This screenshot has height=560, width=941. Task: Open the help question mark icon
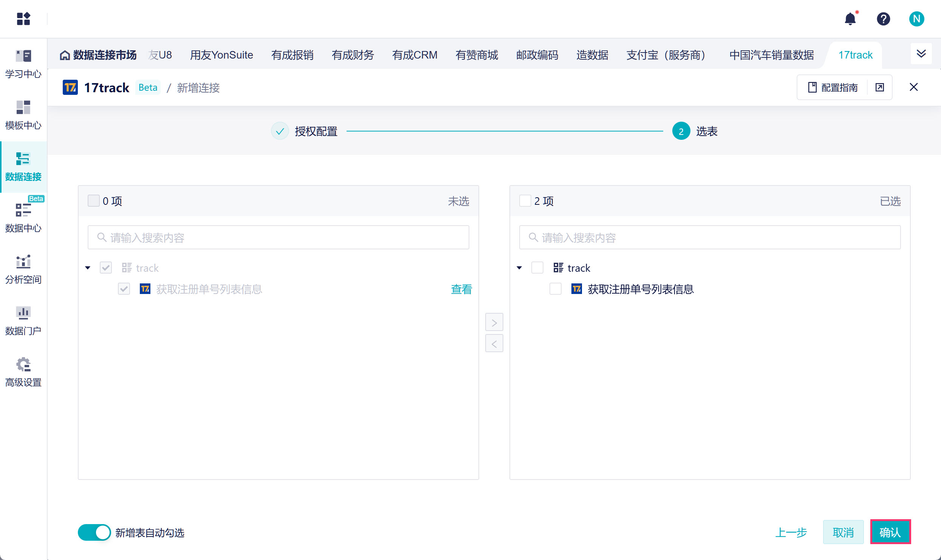(884, 19)
